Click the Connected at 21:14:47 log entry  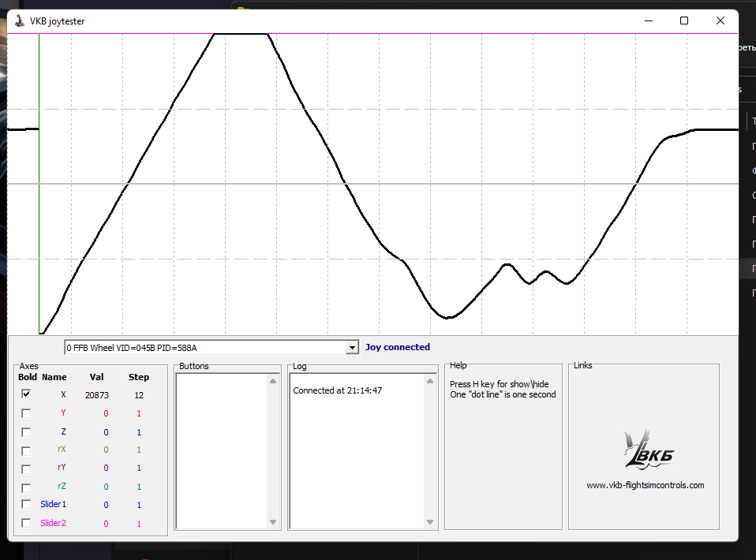coord(337,390)
